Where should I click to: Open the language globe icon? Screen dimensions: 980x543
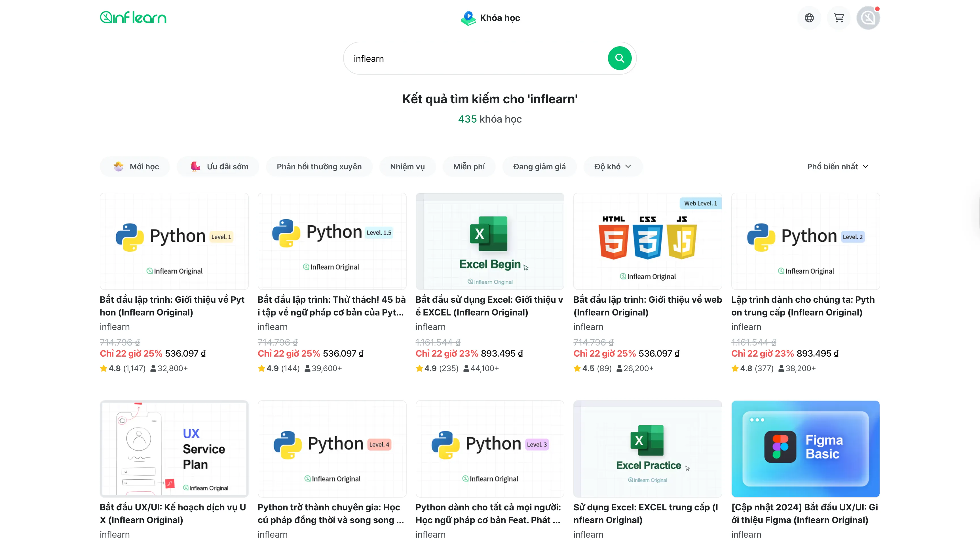coord(809,18)
